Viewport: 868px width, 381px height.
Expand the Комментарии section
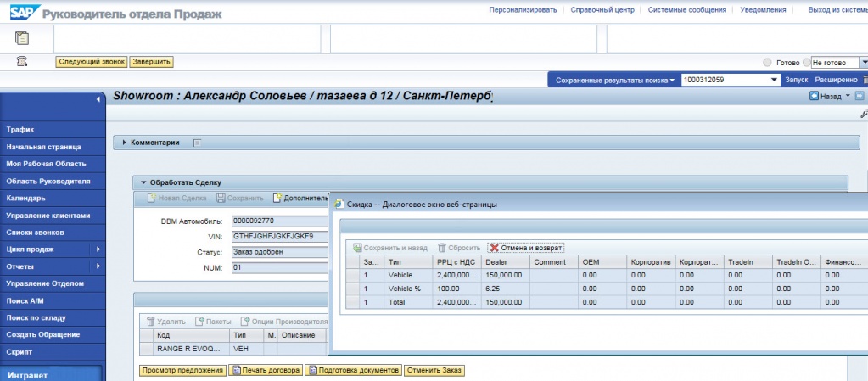click(x=125, y=143)
